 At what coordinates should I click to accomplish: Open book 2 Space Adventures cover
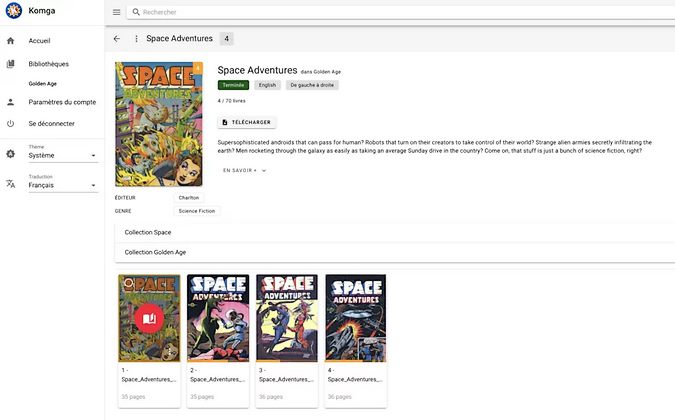click(x=218, y=318)
